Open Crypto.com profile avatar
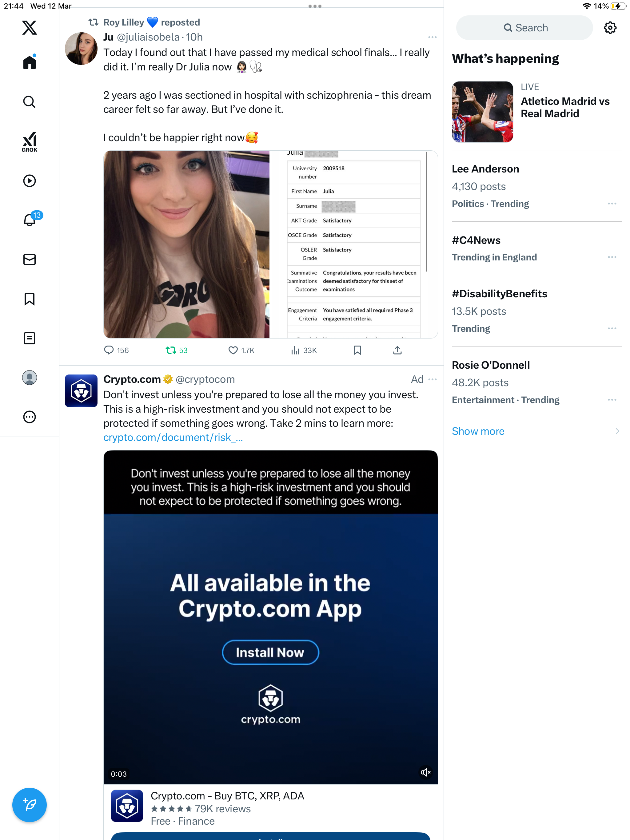This screenshot has width=630, height=840. click(81, 391)
